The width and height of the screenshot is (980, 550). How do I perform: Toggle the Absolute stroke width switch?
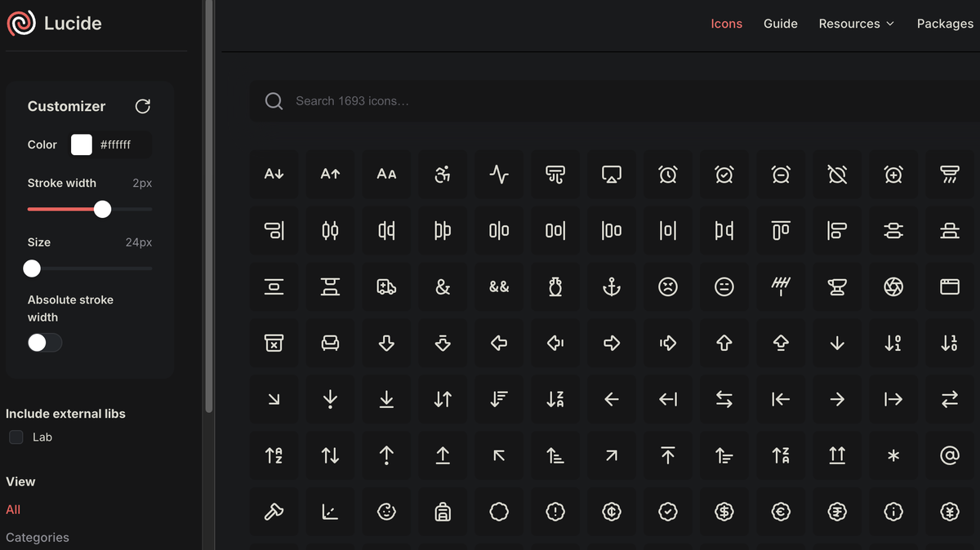45,343
